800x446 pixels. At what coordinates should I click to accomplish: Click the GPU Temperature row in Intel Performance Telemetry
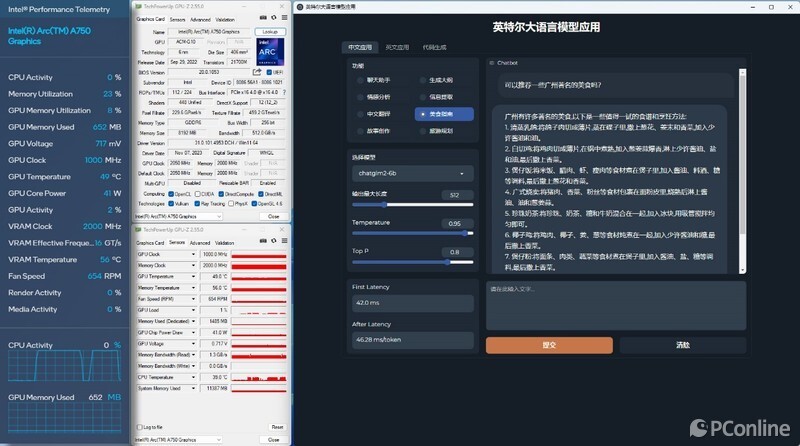pyautogui.click(x=64, y=177)
